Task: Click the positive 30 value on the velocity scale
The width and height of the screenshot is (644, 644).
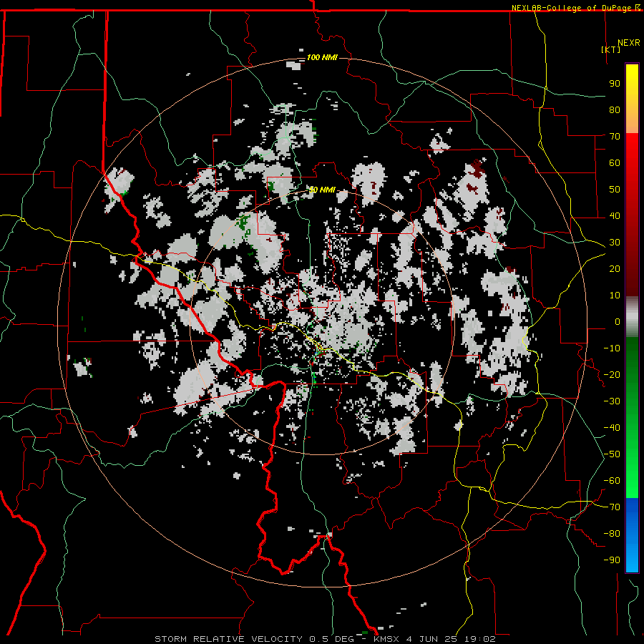Action: coord(615,243)
